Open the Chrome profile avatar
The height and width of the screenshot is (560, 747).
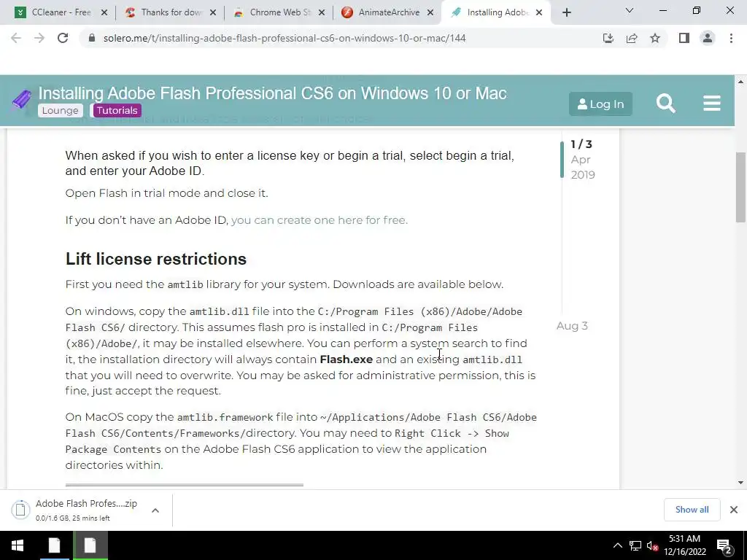click(x=708, y=38)
